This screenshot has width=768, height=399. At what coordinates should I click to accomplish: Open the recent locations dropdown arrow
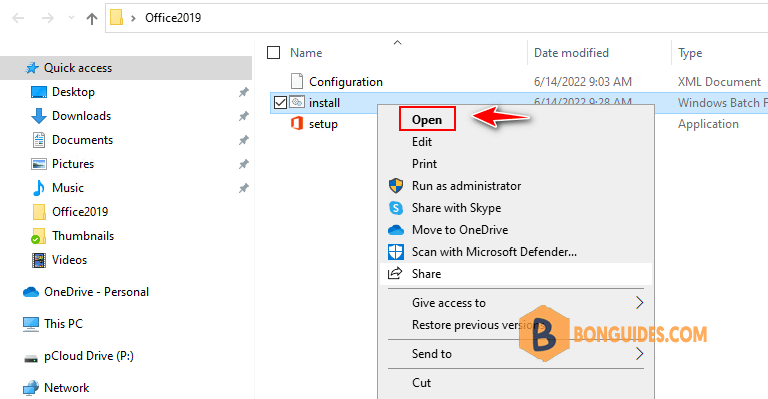pyautogui.click(x=72, y=18)
